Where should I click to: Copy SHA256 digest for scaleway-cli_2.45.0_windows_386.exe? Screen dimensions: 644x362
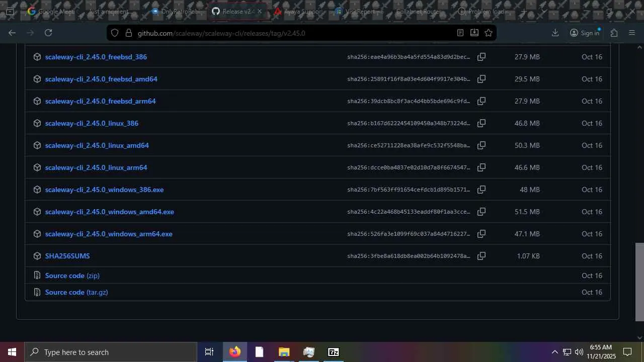click(x=481, y=190)
